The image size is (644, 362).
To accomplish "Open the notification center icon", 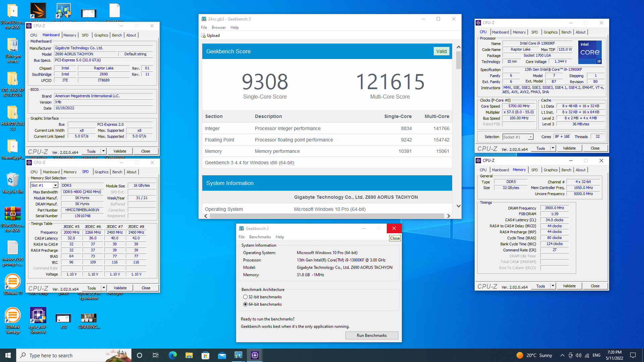I will click(x=633, y=355).
